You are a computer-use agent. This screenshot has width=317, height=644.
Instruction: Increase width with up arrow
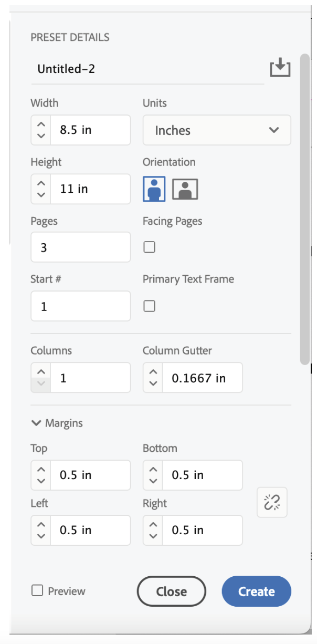point(41,125)
